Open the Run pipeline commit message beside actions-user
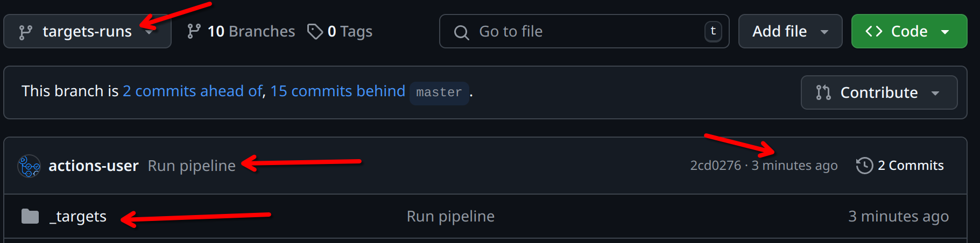This screenshot has height=243, width=980. (x=192, y=166)
